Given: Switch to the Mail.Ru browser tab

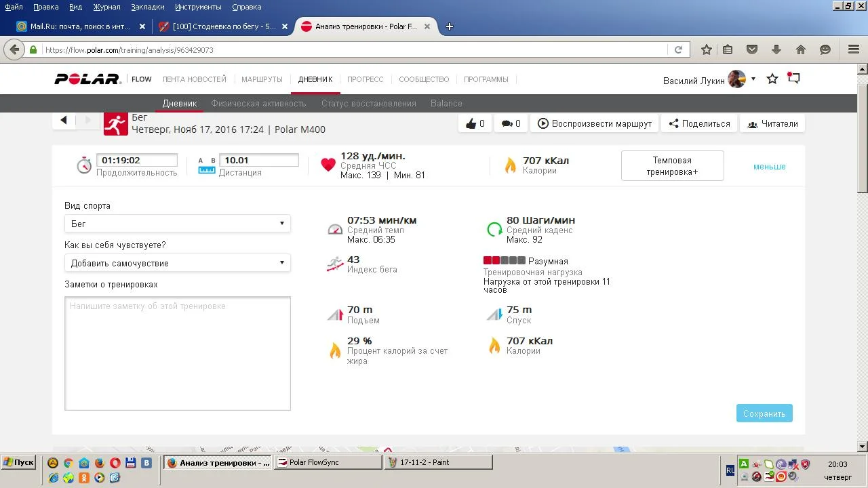Looking at the screenshot, I should [80, 26].
